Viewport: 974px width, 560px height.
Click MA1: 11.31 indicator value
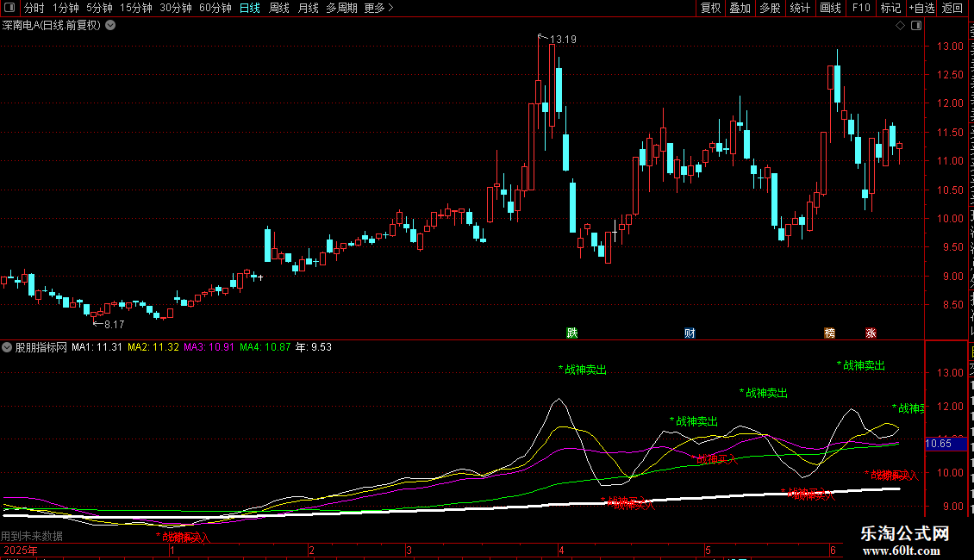click(x=97, y=347)
